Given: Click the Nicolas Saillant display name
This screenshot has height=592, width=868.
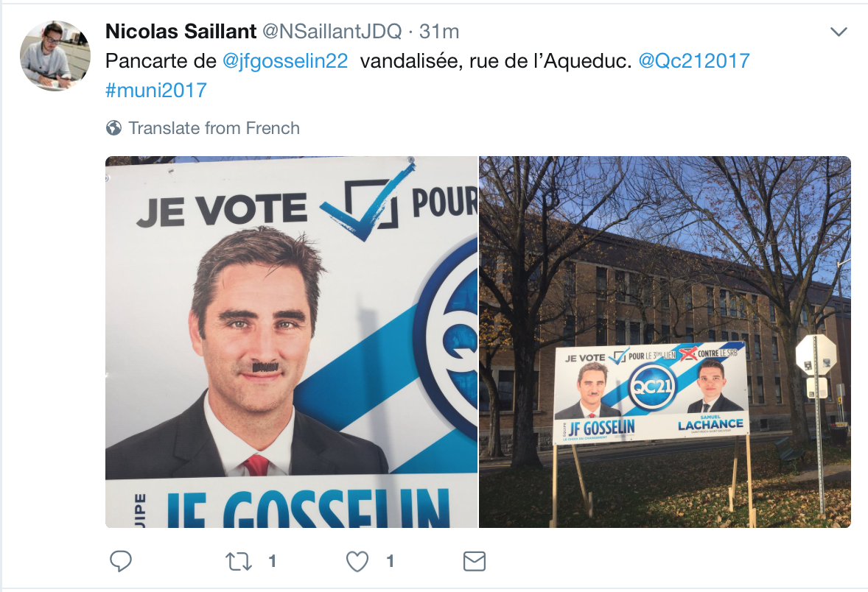Looking at the screenshot, I should [181, 32].
